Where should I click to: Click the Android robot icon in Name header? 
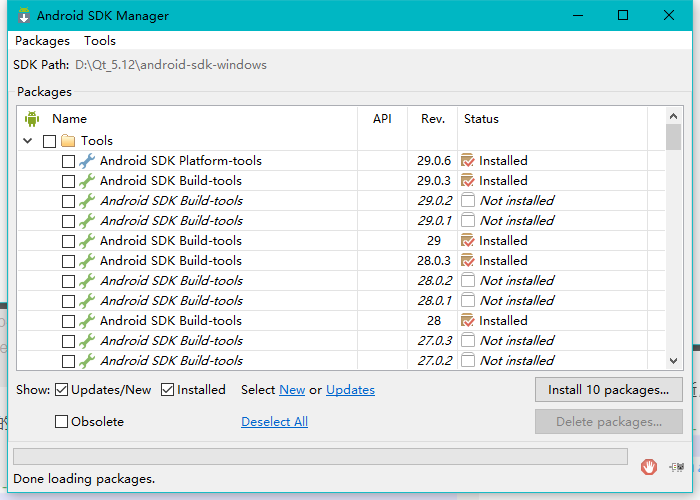click(32, 119)
